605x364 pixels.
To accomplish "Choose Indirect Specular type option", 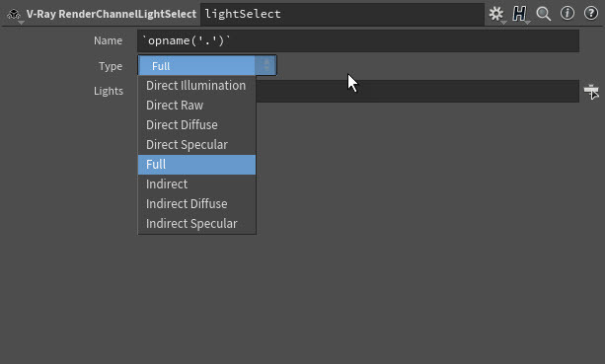I will 196,224.
